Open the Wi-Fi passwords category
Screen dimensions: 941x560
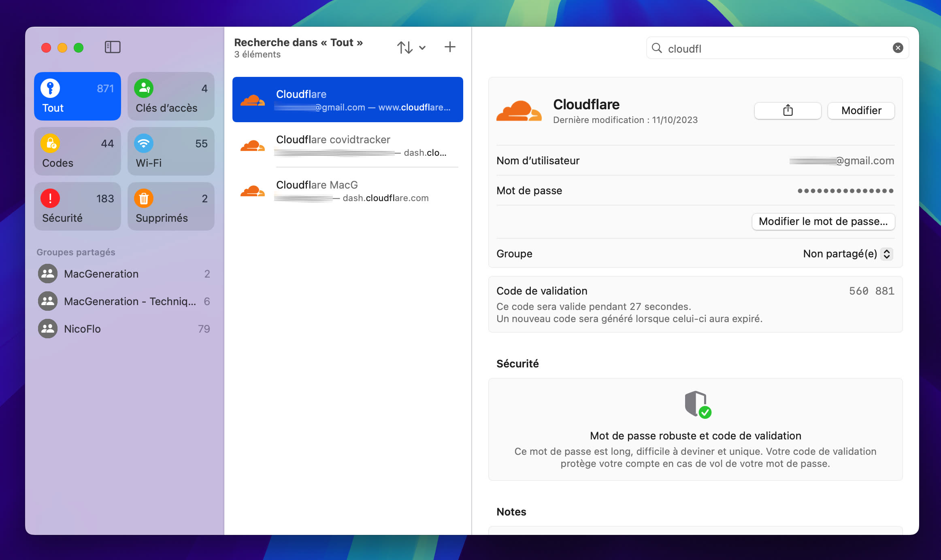pos(171,151)
